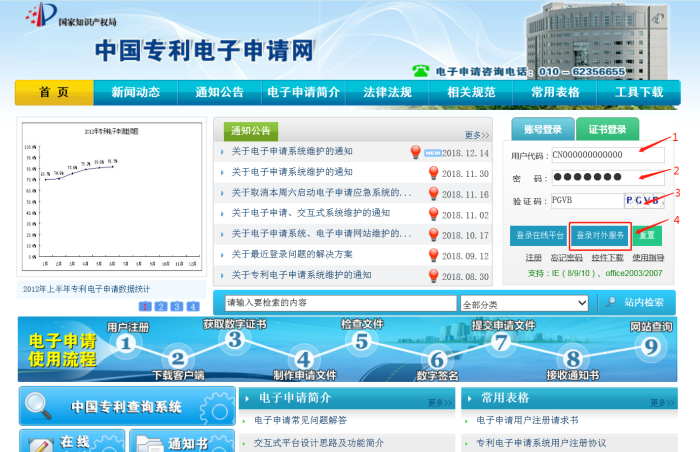Open 工具下载 in navigation bar
This screenshot has height=452, width=700.
[639, 92]
